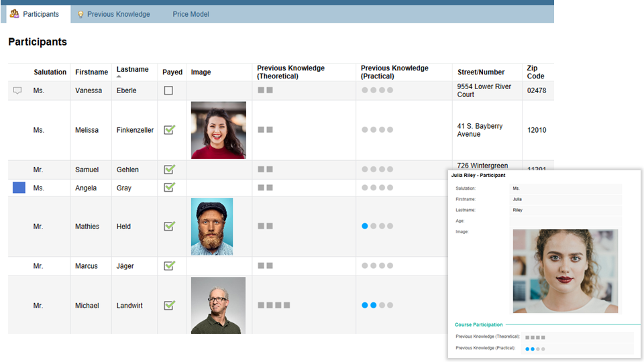Click the Lastname sort arrow indicator
Screen dimensions: 644x362
119,76
